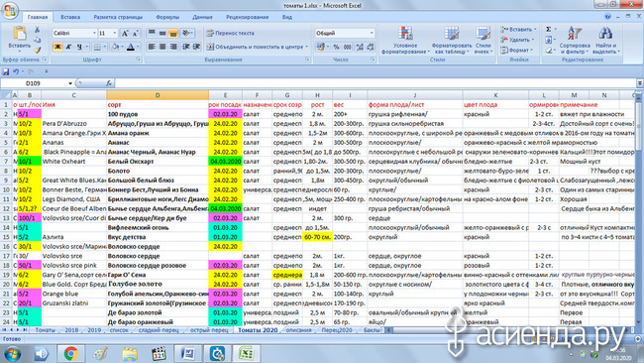Toggle middle vertical alignment
Image resolution: width=644 pixels, height=363 pixels.
coord(162,34)
